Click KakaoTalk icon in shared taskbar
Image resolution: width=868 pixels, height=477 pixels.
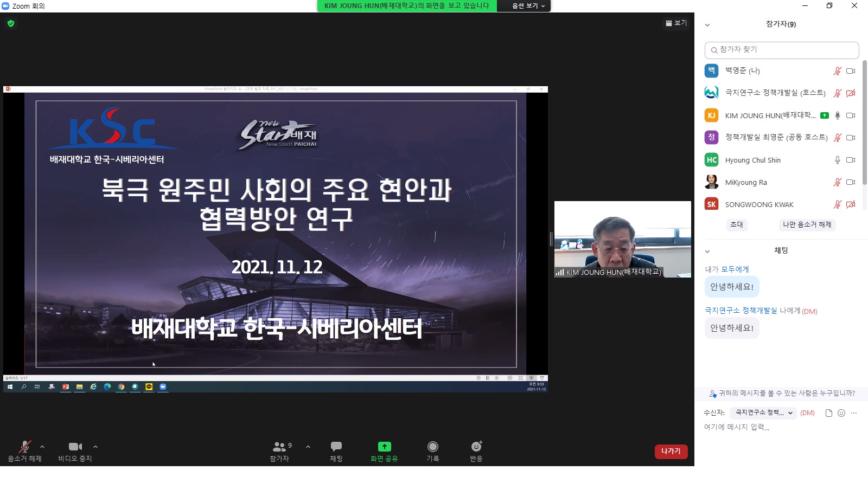click(149, 387)
